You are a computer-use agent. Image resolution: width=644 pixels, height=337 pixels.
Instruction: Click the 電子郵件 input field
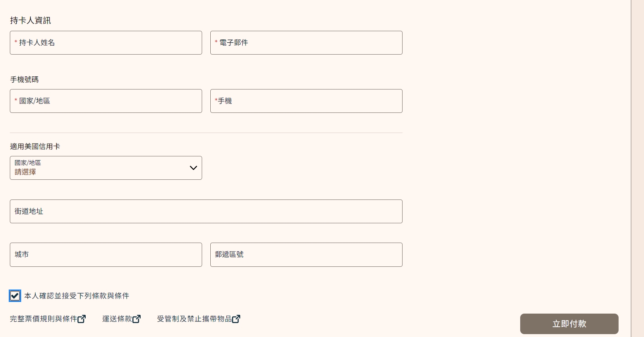[306, 43]
